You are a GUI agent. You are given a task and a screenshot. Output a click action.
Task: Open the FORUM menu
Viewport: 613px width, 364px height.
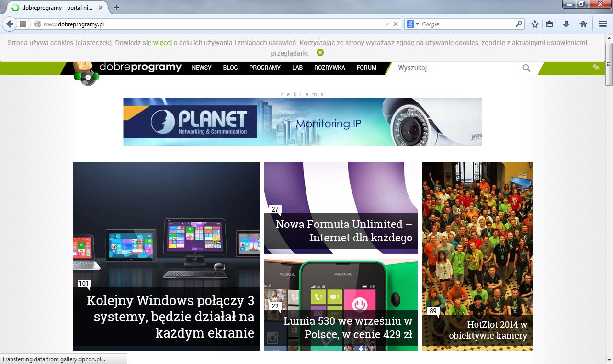pyautogui.click(x=366, y=68)
